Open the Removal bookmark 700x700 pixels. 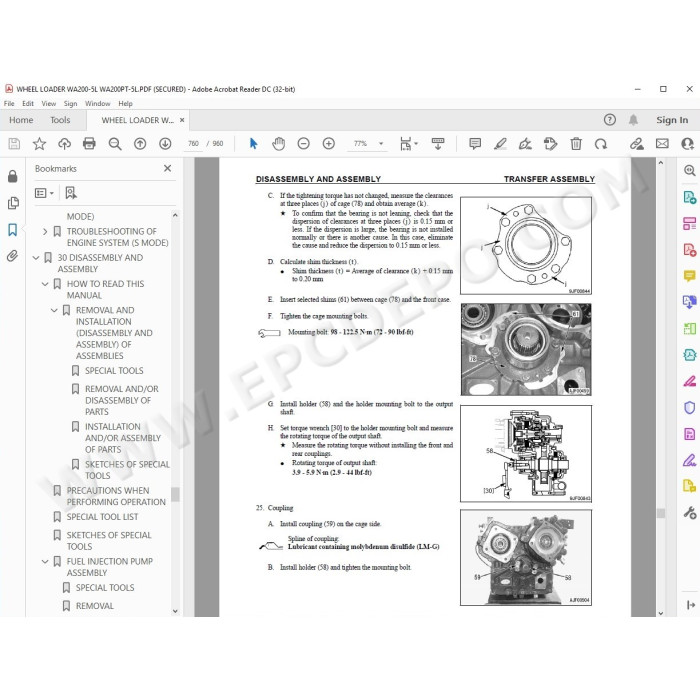click(95, 606)
